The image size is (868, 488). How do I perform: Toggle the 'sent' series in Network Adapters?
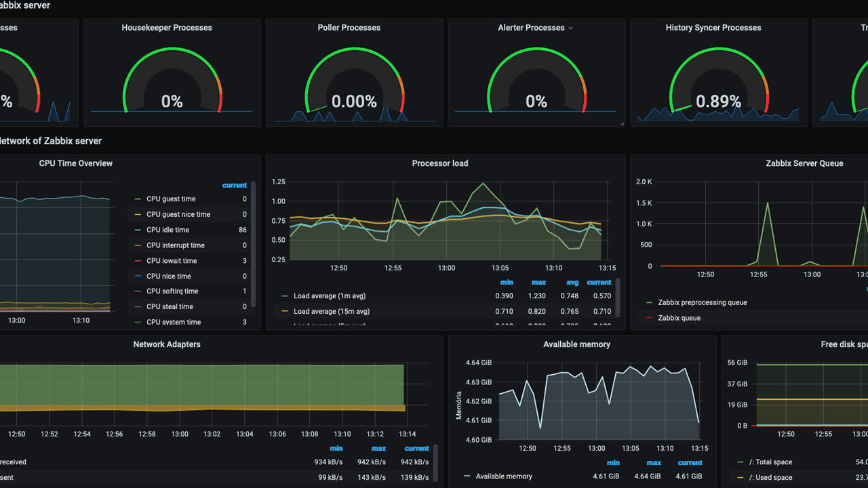point(6,477)
